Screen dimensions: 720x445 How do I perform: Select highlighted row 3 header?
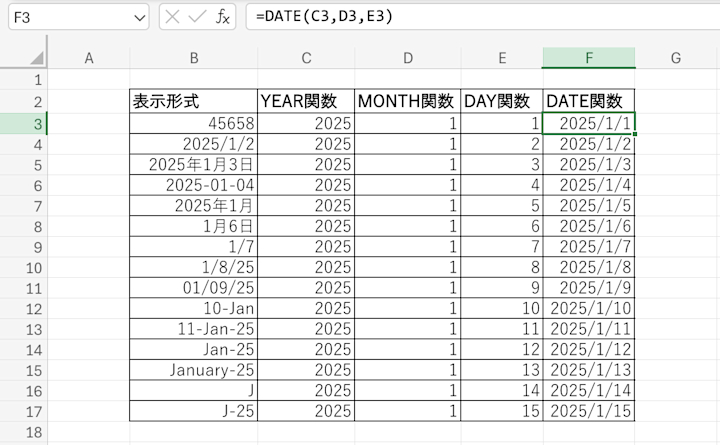point(23,124)
